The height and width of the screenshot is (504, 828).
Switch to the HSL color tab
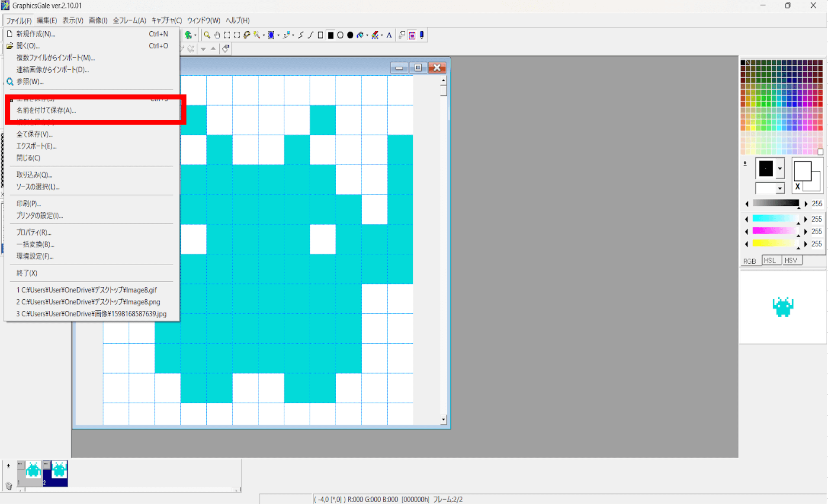[771, 260]
